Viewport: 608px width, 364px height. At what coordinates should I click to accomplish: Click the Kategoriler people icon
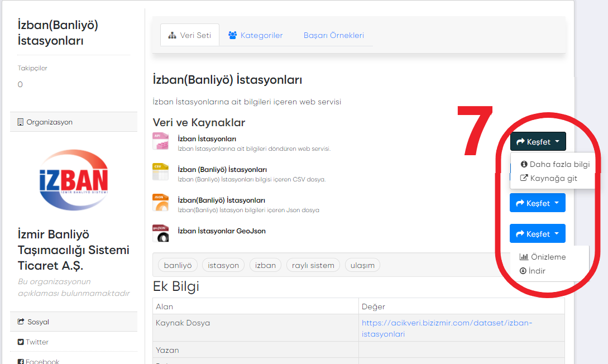pos(233,35)
